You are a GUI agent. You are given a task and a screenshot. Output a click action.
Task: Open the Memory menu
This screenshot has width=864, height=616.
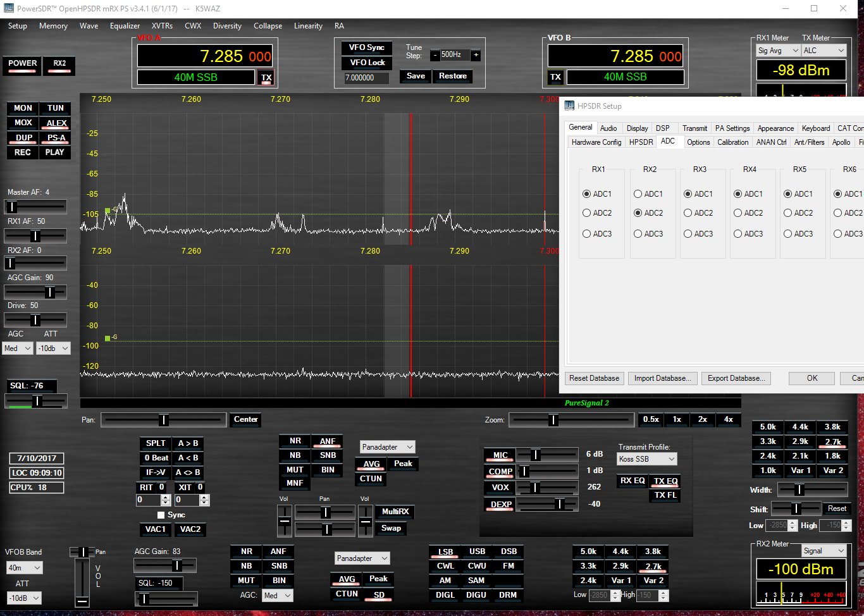click(53, 26)
